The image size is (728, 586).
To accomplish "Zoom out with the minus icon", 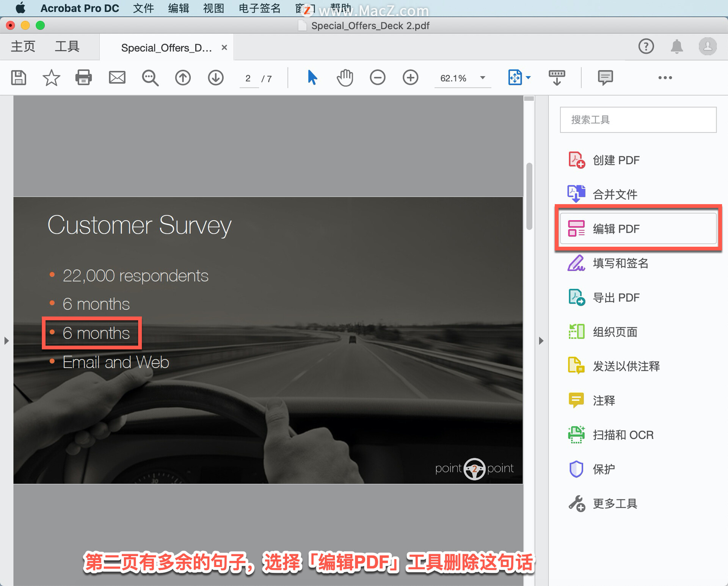I will (x=377, y=78).
